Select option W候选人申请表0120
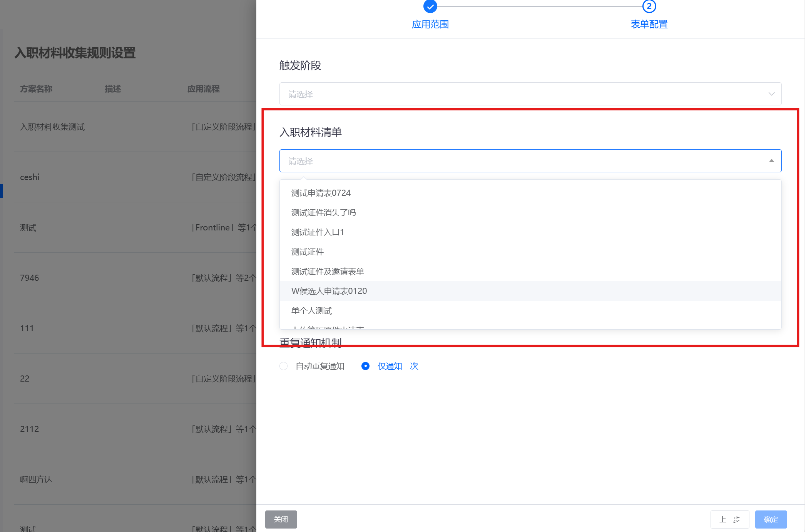Viewport: 806px width, 532px height. pos(530,291)
